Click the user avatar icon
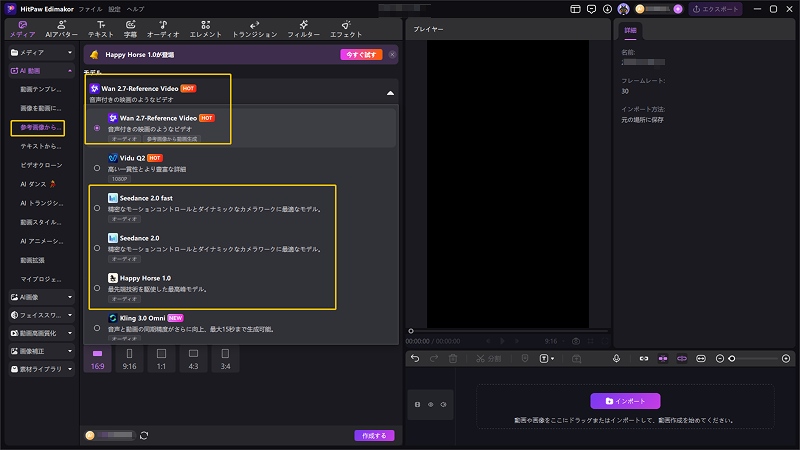The image size is (800, 450). 623,9
